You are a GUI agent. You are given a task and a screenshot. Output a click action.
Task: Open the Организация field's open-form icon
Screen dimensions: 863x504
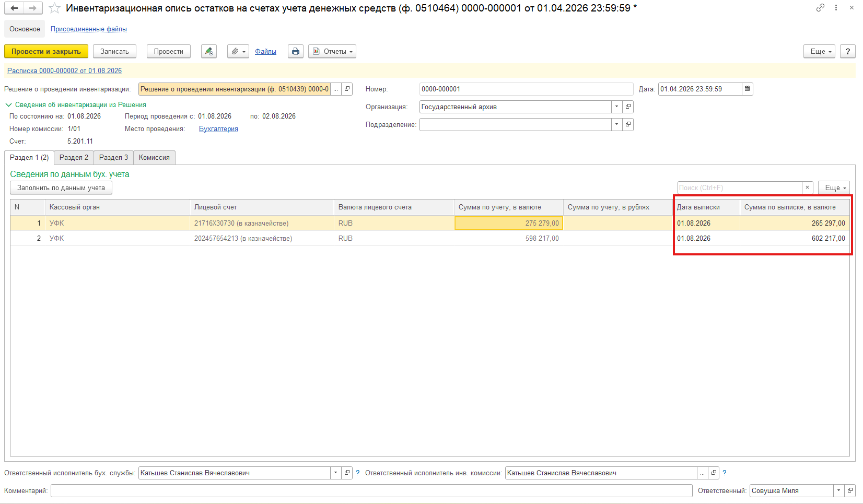pyautogui.click(x=628, y=107)
